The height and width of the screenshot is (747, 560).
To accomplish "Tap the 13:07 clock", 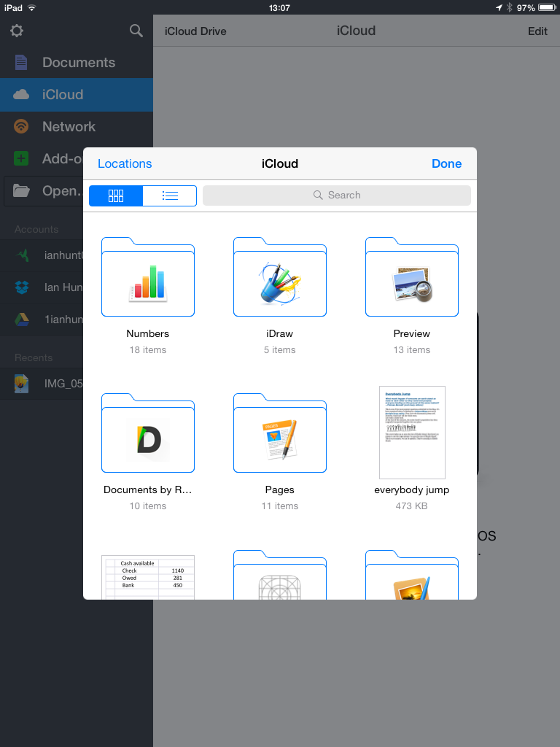I will coord(279,7).
